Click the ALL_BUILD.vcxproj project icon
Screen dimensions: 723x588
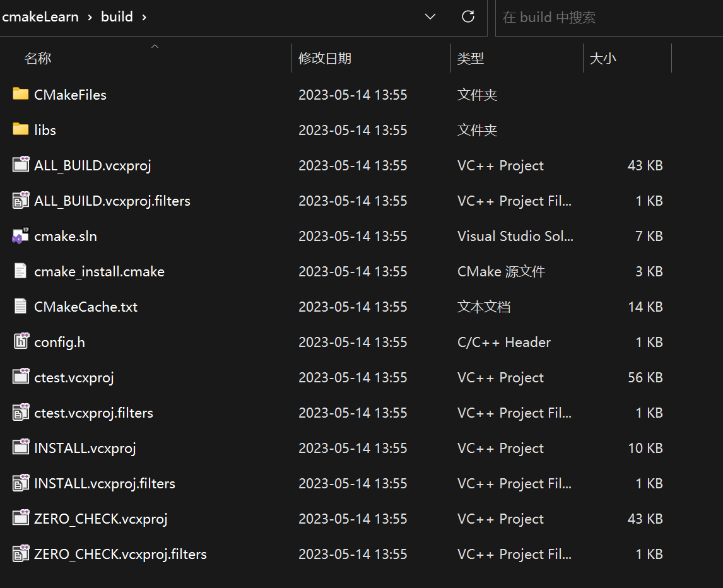[20, 165]
